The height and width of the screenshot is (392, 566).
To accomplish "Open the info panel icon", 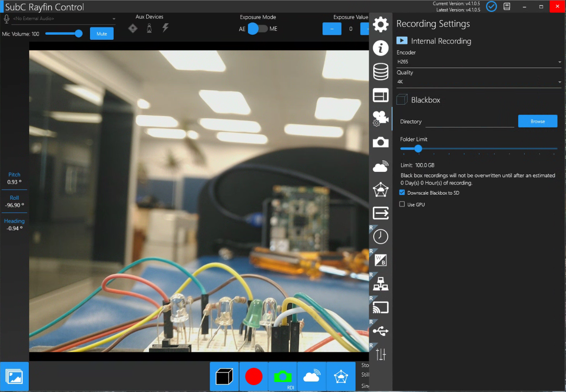I will click(x=381, y=48).
